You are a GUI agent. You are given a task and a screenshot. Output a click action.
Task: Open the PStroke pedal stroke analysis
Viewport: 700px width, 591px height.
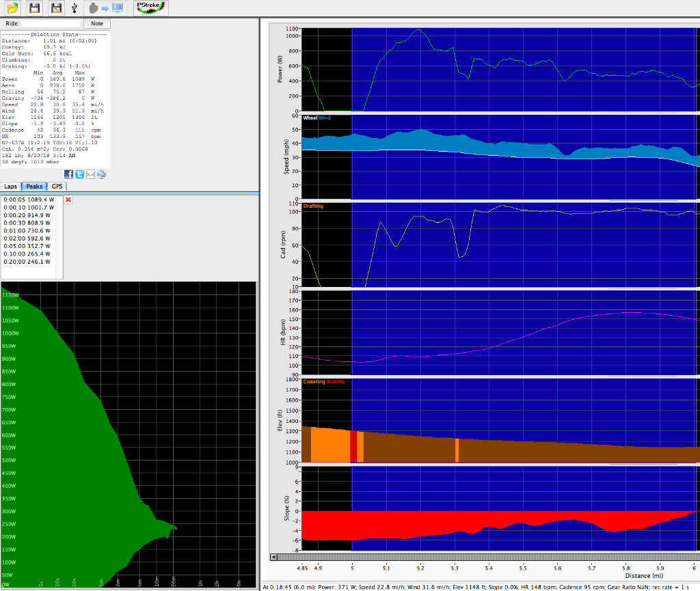[150, 8]
